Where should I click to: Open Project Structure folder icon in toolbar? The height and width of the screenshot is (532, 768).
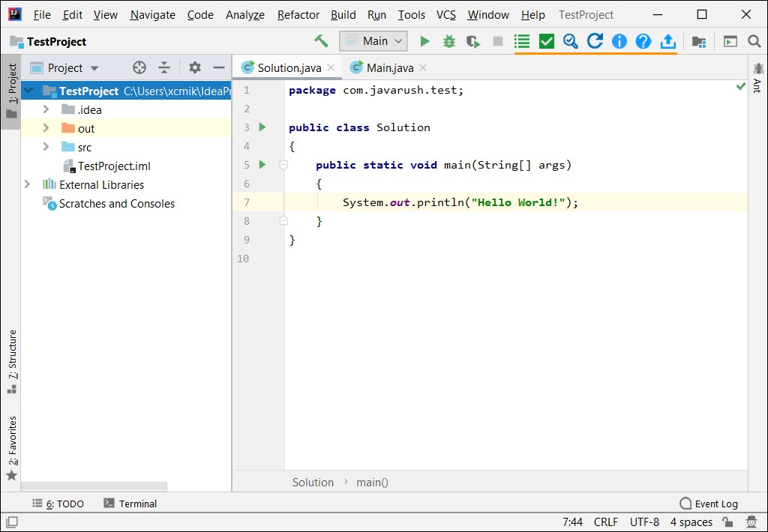click(x=698, y=42)
